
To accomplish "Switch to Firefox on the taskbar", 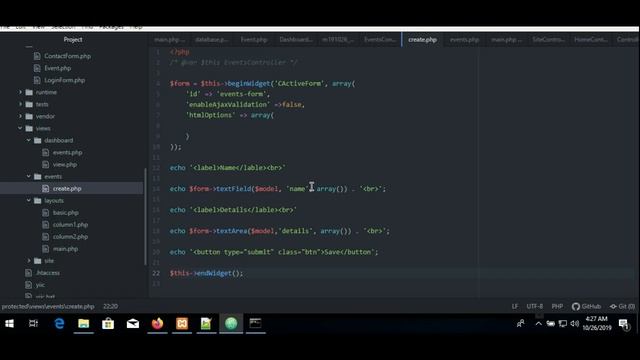I will coord(157,324).
